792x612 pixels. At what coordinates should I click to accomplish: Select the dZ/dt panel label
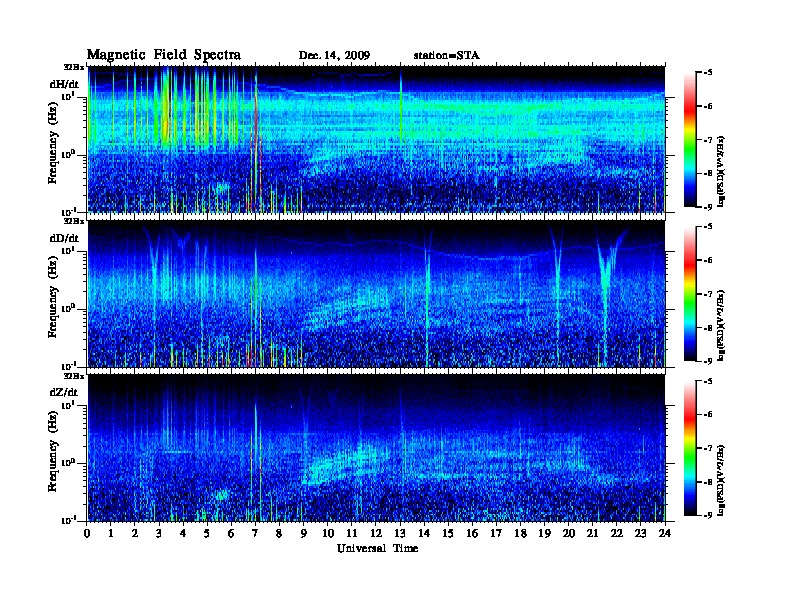64,392
